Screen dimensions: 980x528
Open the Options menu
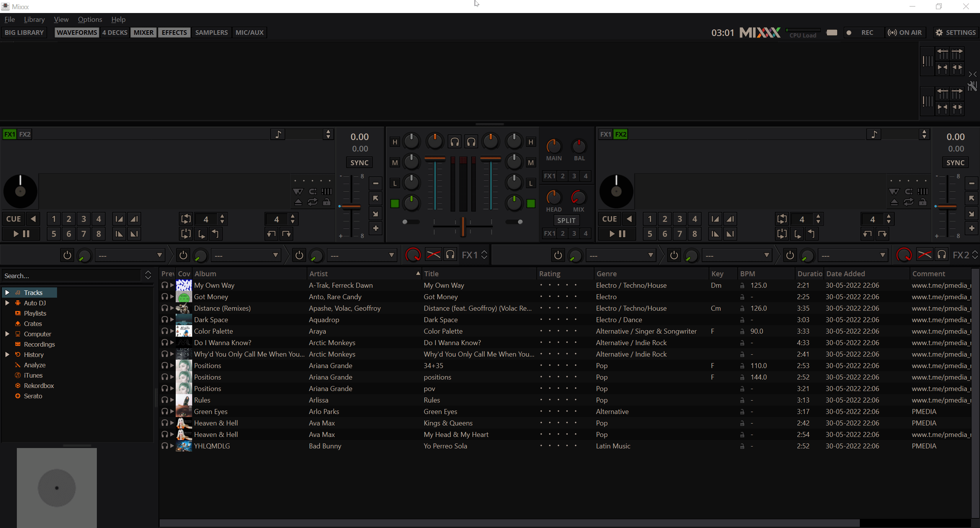[90, 20]
